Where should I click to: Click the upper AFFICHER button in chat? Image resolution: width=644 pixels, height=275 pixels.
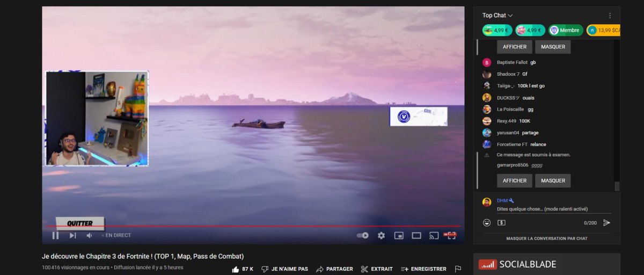pos(514,47)
